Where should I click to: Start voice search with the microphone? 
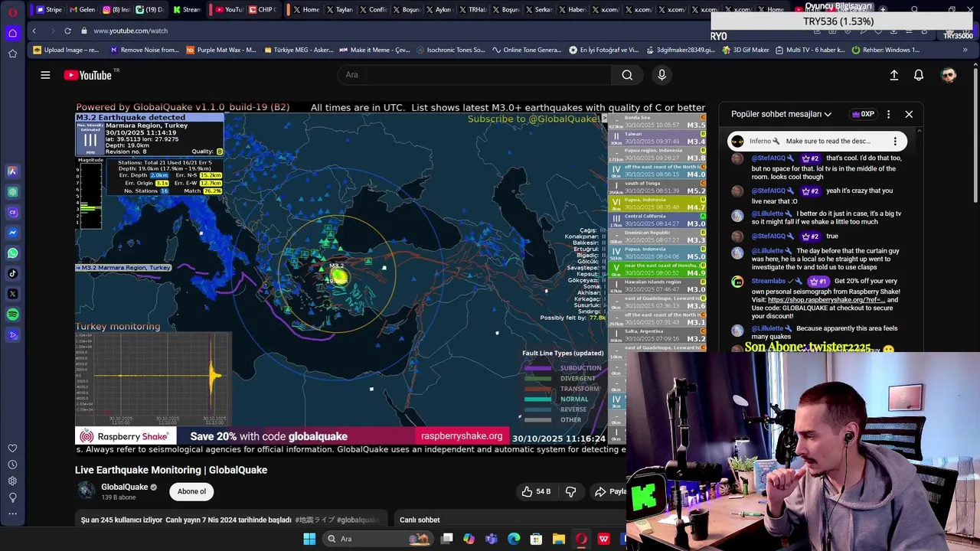662,75
